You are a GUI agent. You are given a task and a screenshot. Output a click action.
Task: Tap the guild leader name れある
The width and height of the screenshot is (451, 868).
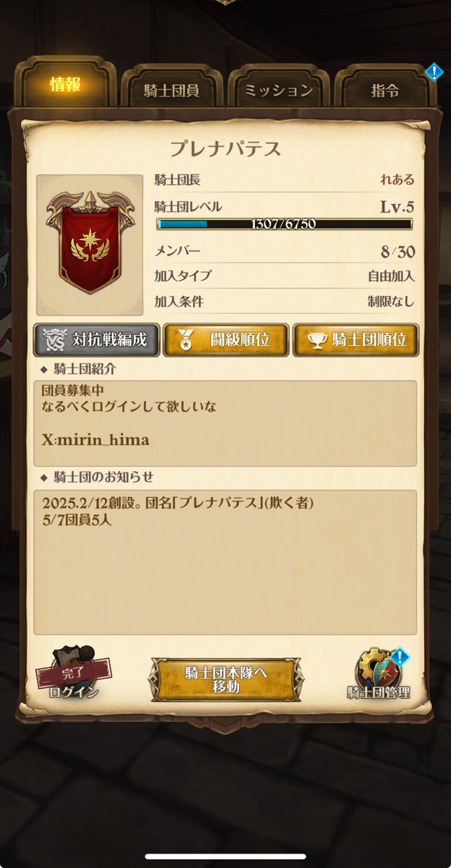click(397, 179)
